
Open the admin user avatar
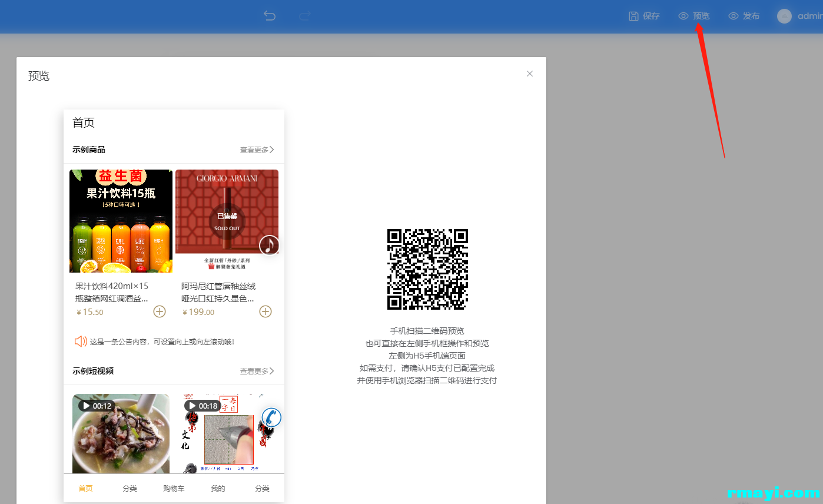(x=784, y=16)
